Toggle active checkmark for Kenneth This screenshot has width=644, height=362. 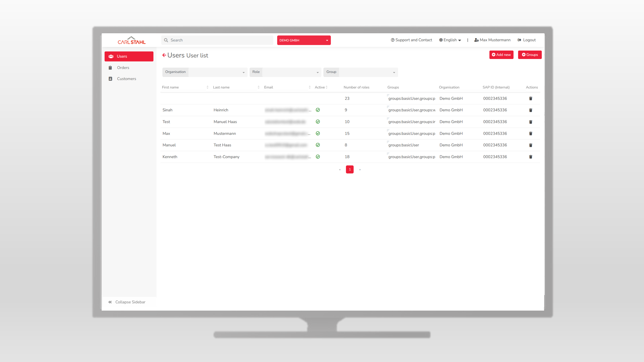coord(318,157)
